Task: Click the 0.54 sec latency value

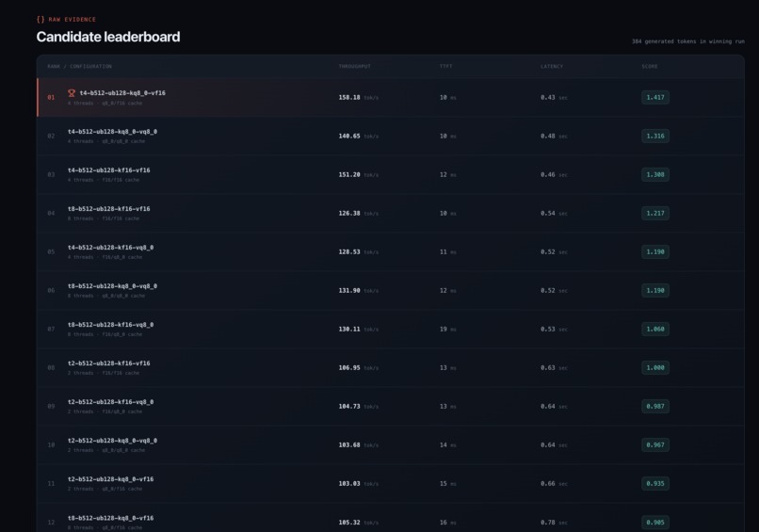Action: point(555,214)
